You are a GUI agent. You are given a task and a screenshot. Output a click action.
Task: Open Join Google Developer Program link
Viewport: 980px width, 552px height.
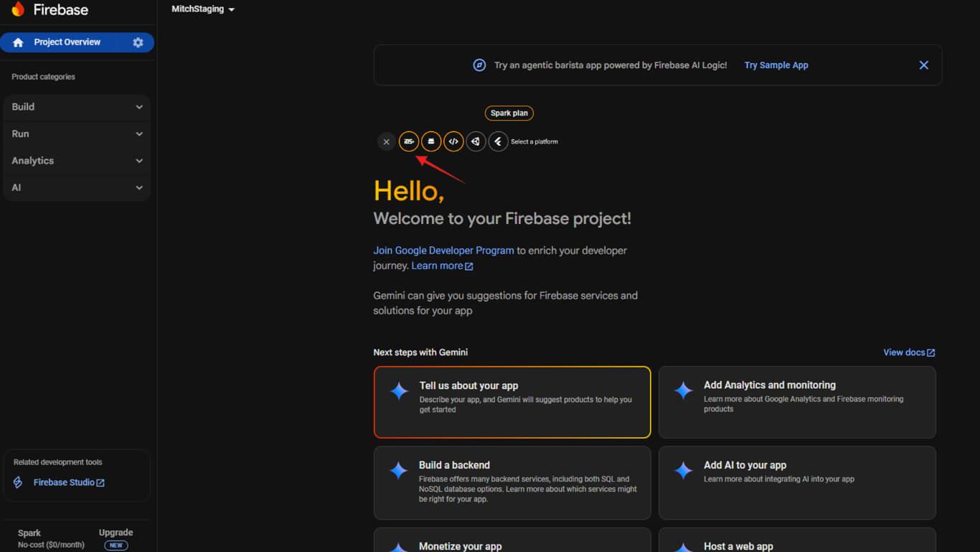click(443, 251)
